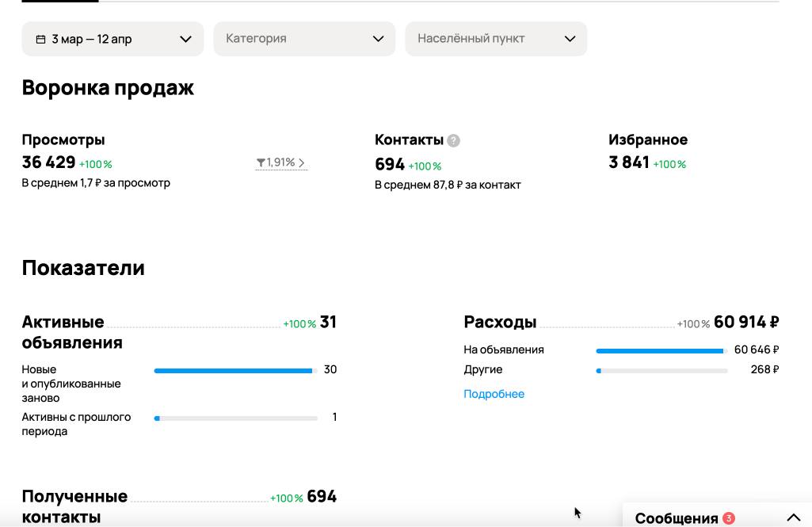The height and width of the screenshot is (527, 812).
Task: Click the Просмотры value 36 429
Action: 48,162
